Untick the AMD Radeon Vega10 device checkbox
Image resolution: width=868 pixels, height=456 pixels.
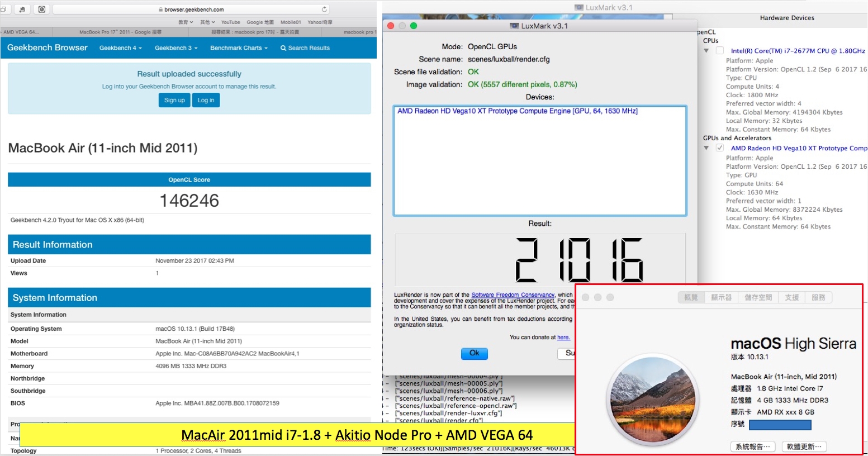pyautogui.click(x=720, y=148)
